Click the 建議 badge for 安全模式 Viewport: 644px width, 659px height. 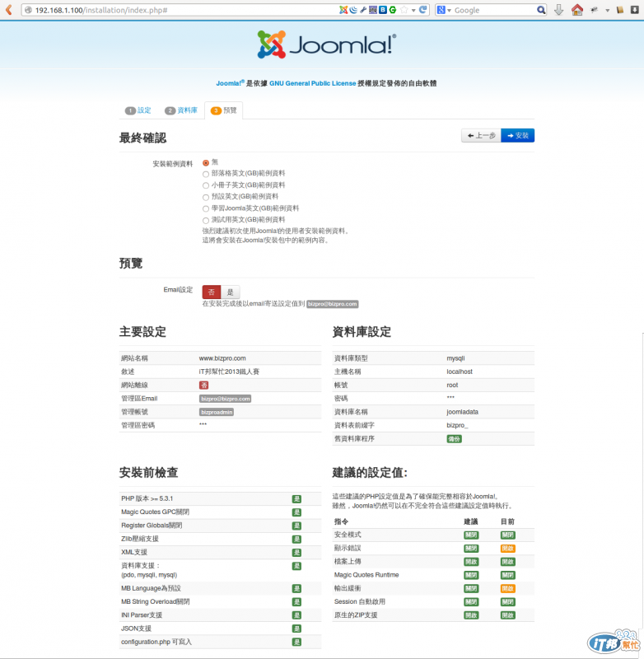click(471, 535)
